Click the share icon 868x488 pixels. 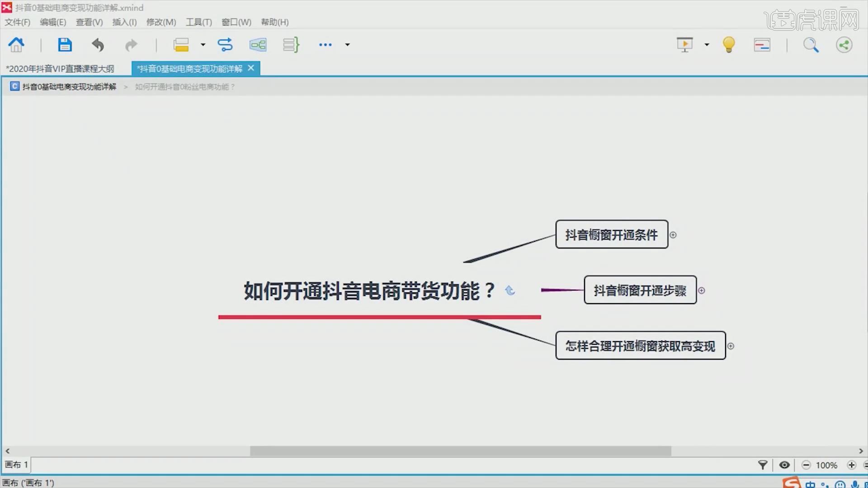coord(844,45)
